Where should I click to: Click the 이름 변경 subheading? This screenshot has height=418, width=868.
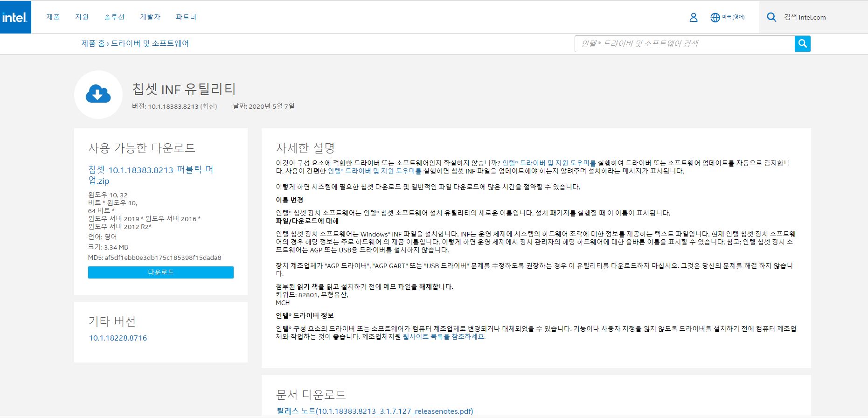pos(290,200)
